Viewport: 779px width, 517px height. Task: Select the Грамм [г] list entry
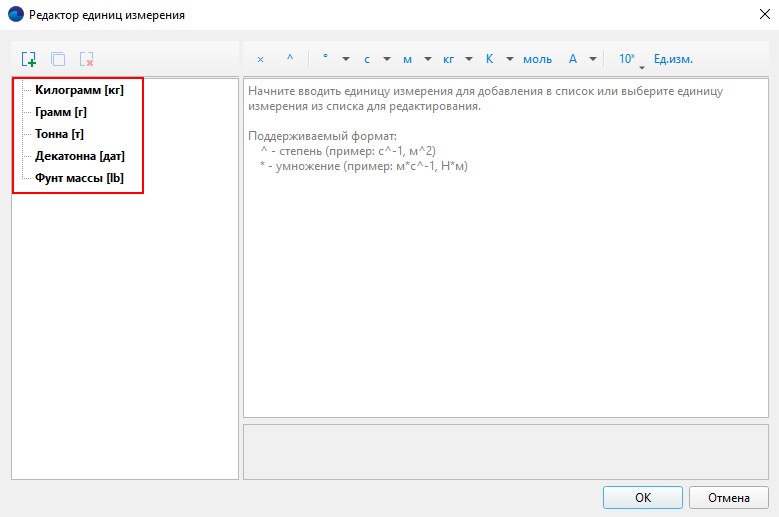pos(61,112)
